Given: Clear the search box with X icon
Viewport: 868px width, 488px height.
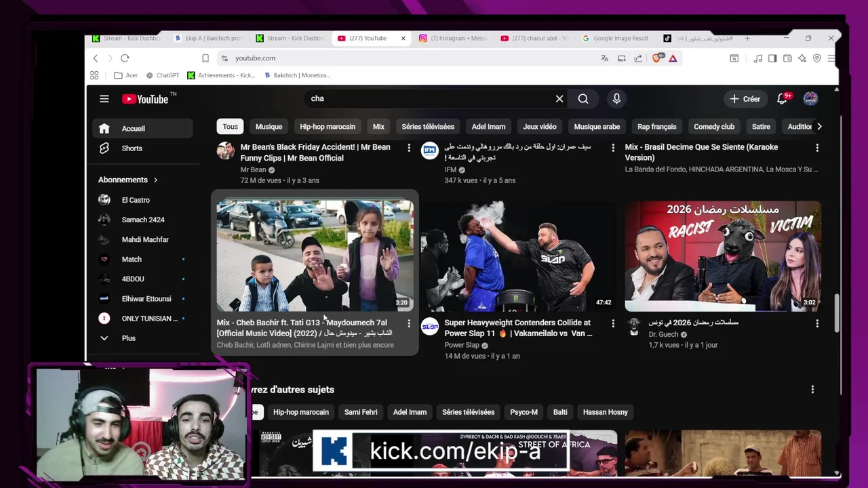Looking at the screenshot, I should (559, 99).
